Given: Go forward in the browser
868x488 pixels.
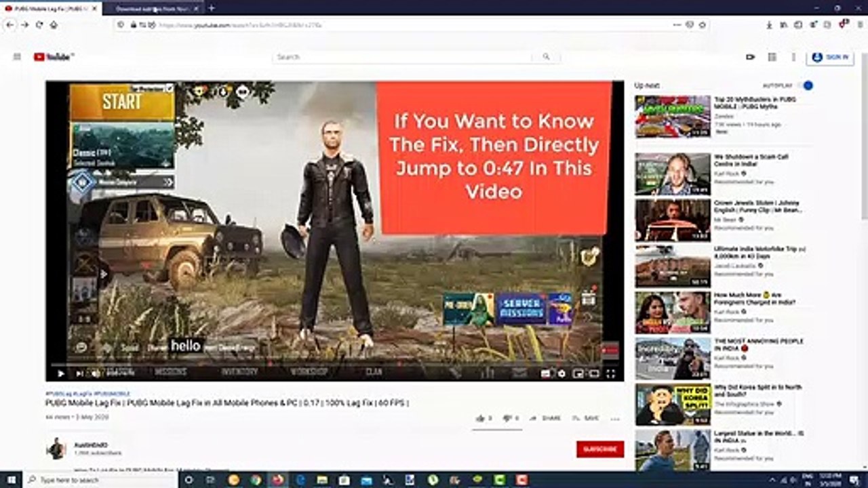Looking at the screenshot, I should [24, 24].
